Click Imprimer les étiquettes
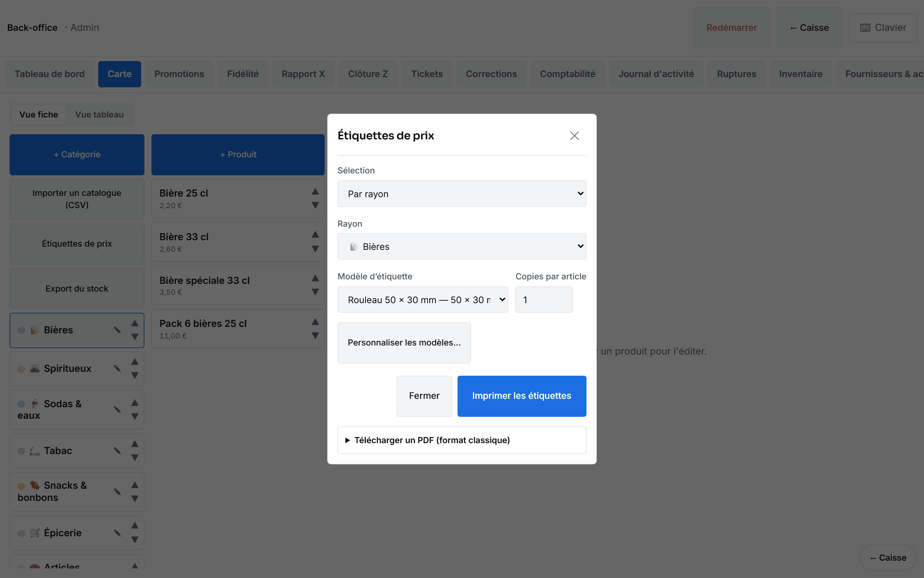Screen dimensions: 924x578 (x=522, y=396)
